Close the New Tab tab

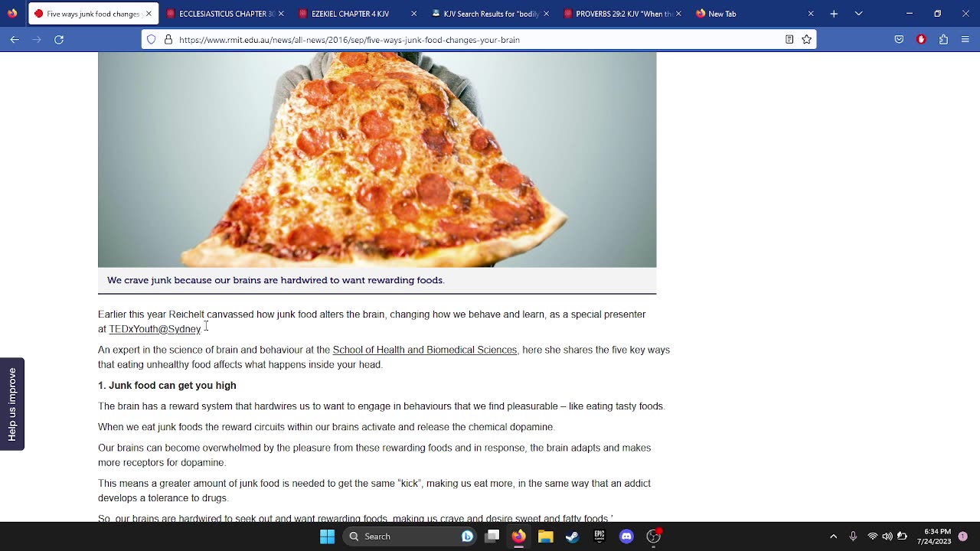coord(811,14)
